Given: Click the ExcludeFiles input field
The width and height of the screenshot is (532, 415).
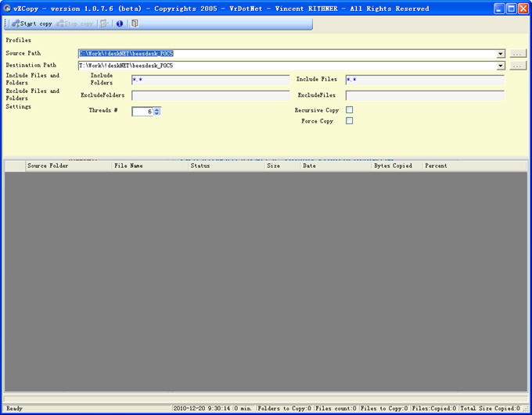Looking at the screenshot, I should [x=425, y=95].
